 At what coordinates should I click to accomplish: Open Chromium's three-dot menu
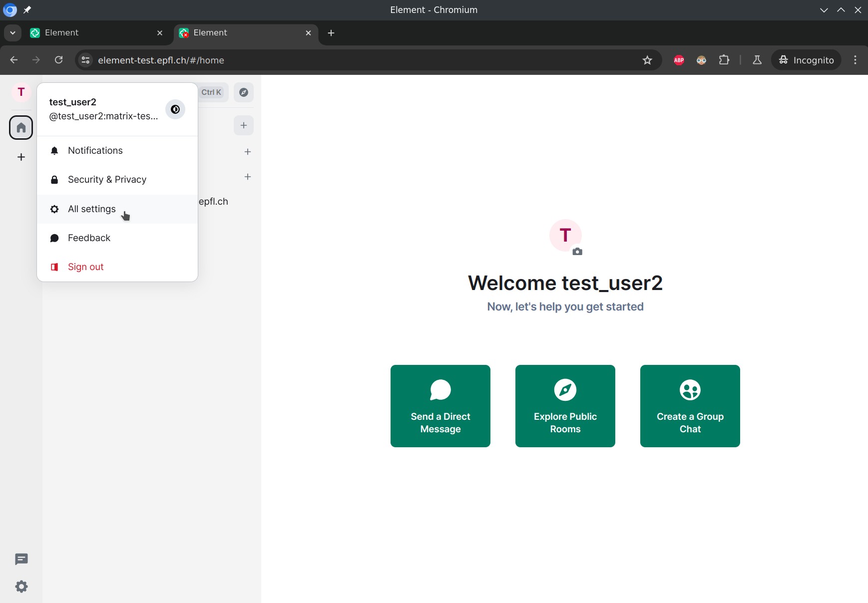(x=855, y=60)
